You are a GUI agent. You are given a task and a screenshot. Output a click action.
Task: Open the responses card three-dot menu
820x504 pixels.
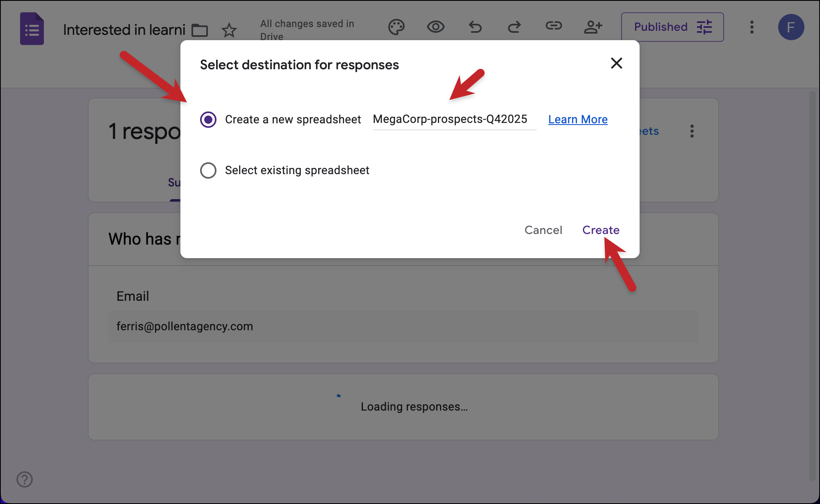click(x=692, y=131)
